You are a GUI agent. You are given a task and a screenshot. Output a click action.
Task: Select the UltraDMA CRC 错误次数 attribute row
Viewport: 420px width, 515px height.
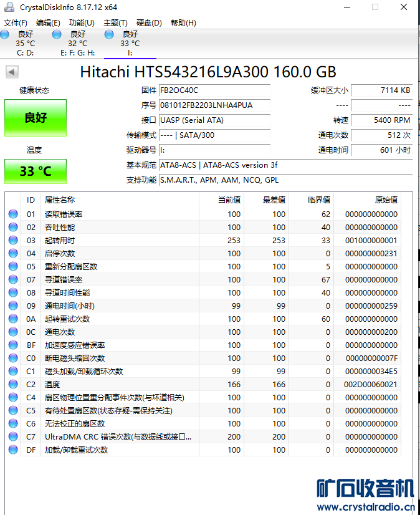203,437
